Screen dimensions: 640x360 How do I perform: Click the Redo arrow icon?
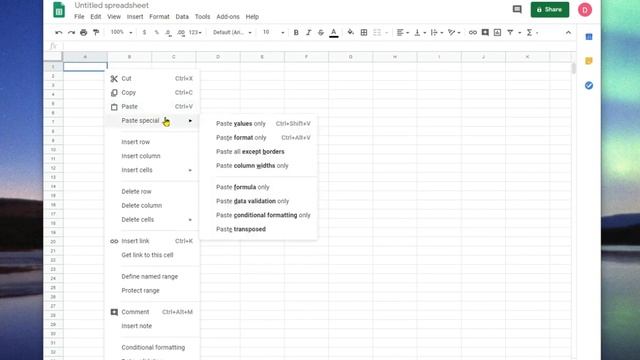[x=71, y=33]
